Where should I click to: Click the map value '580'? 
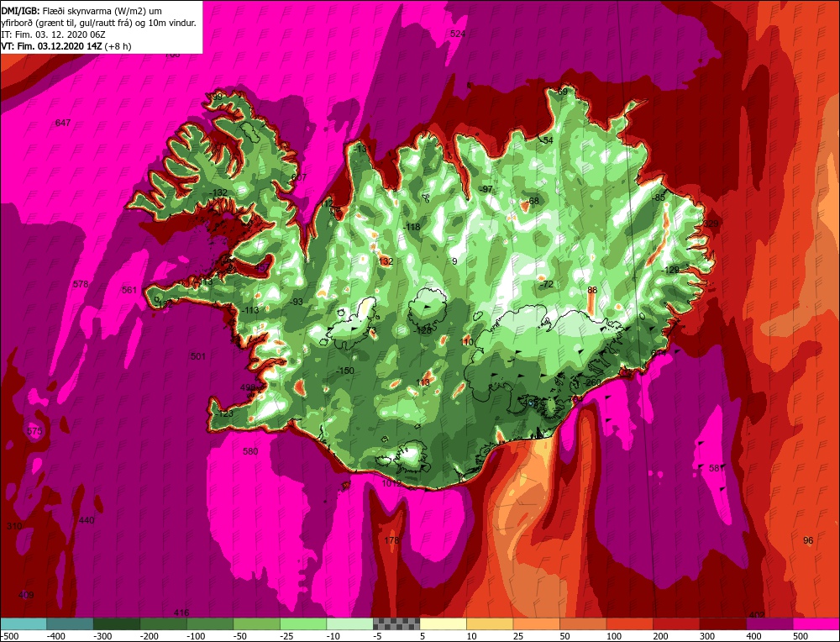(x=250, y=451)
